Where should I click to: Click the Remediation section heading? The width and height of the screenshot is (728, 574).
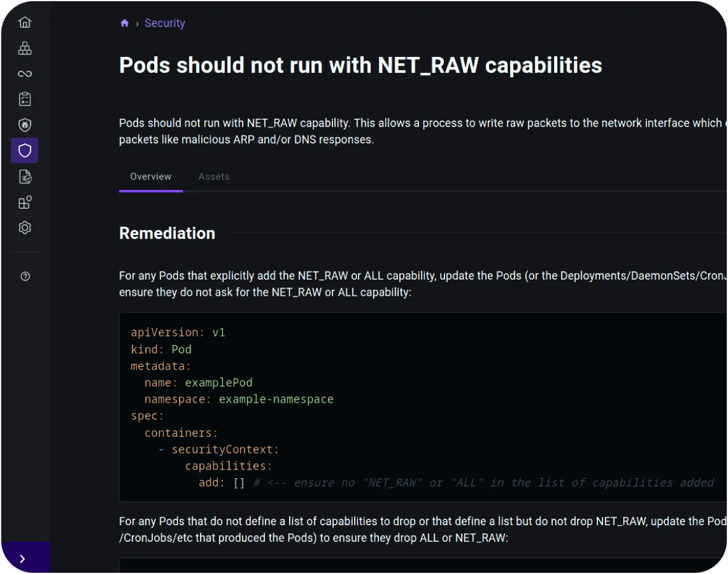167,233
